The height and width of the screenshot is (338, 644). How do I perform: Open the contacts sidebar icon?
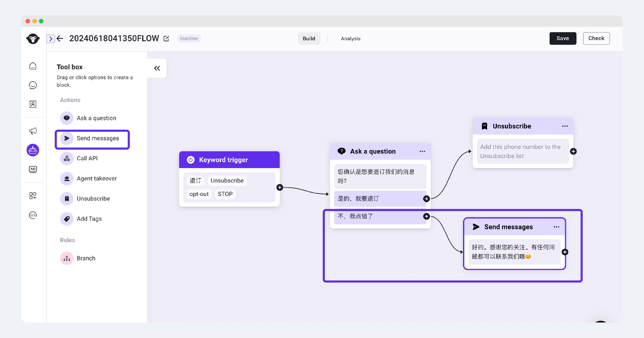tap(33, 104)
